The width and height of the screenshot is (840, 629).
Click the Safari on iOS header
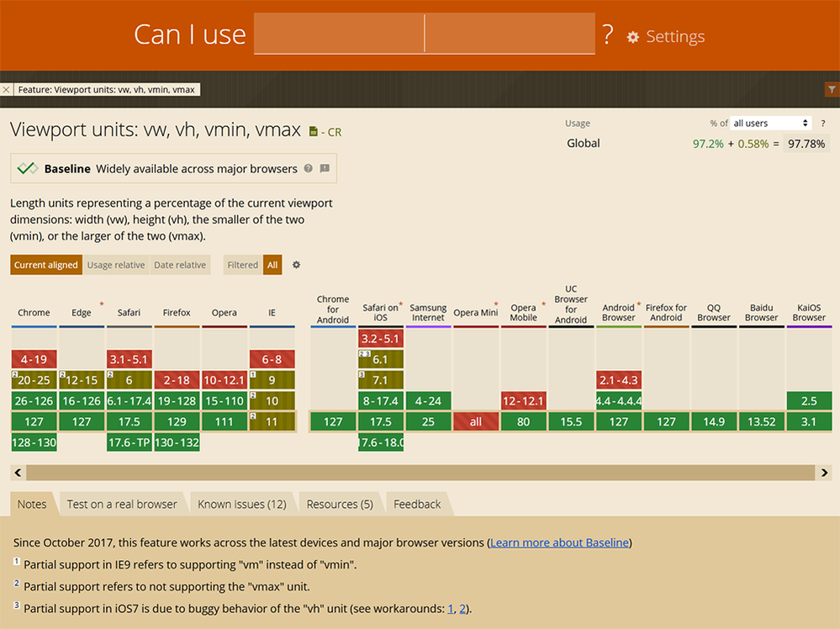click(380, 312)
